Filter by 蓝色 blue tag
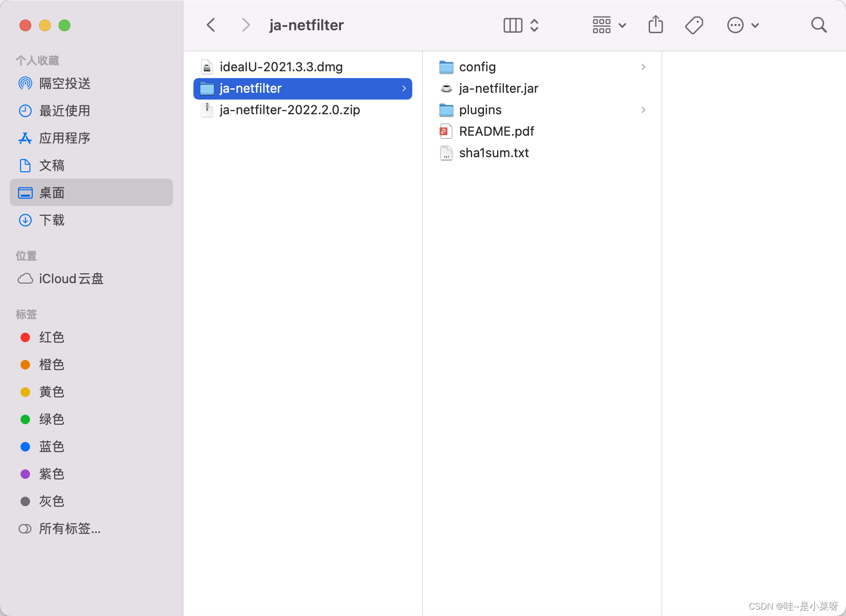The image size is (846, 616). point(91,447)
